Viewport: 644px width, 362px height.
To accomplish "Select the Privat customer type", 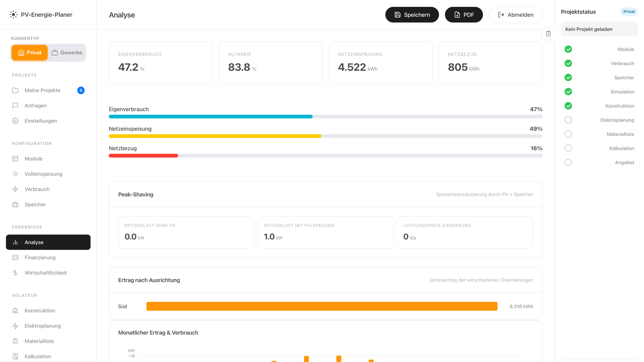I will coord(30,53).
